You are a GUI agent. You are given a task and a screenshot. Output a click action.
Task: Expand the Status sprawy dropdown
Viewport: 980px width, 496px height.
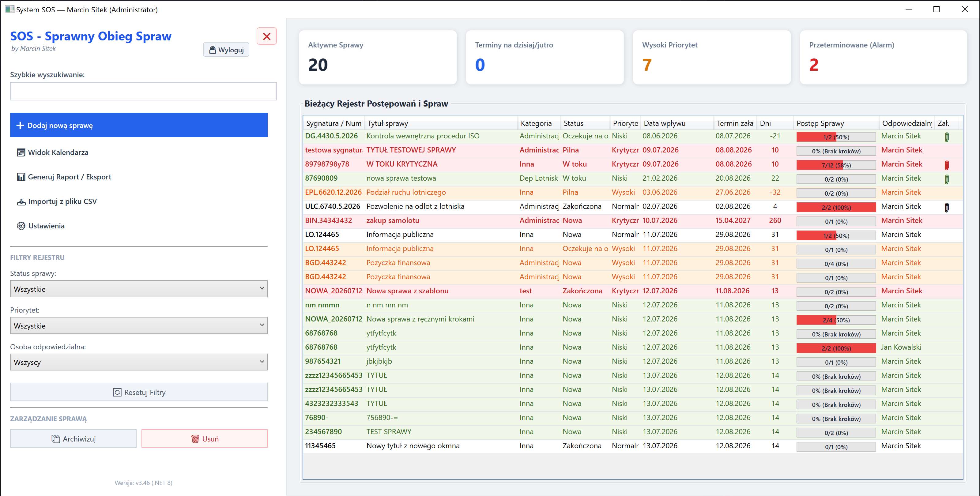coord(139,289)
